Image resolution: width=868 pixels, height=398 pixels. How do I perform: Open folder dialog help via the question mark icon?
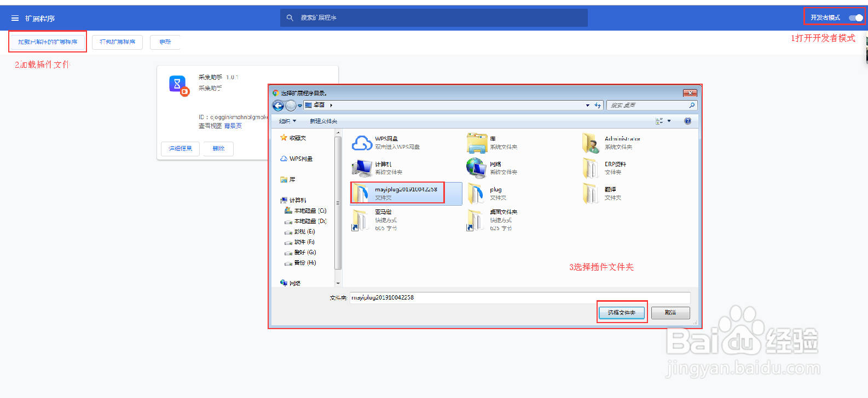point(687,121)
